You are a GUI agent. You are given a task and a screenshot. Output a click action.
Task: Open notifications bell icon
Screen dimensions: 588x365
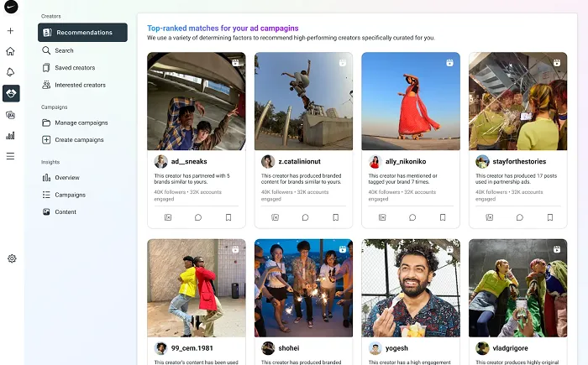click(x=11, y=72)
